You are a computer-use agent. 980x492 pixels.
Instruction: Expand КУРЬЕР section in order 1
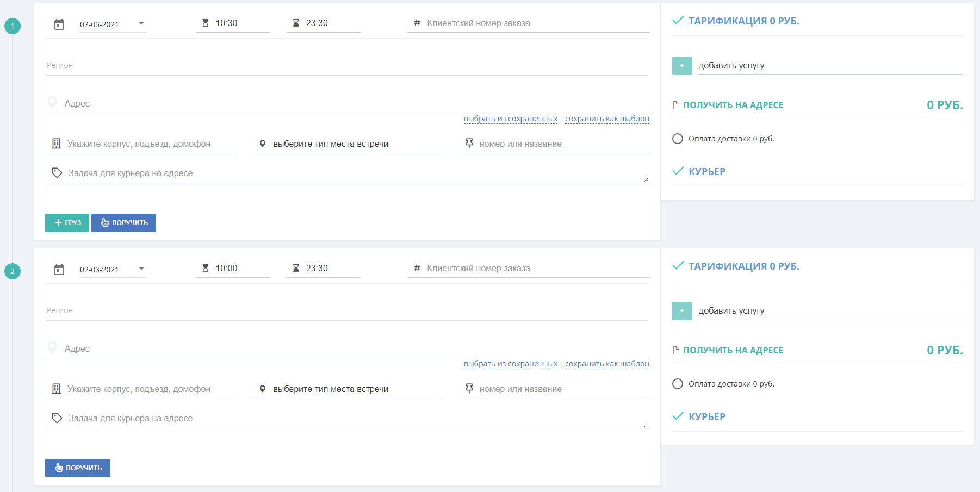point(699,171)
